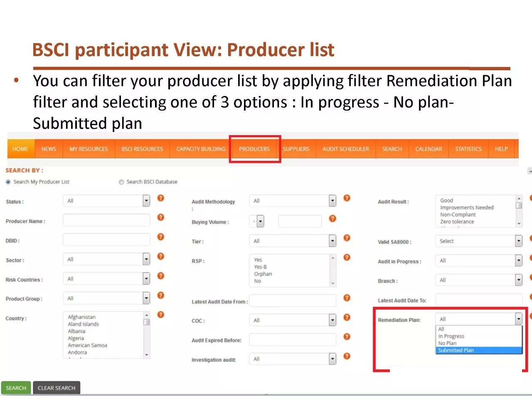Expand the Branch dropdown
The height and width of the screenshot is (399, 532).
(x=519, y=280)
